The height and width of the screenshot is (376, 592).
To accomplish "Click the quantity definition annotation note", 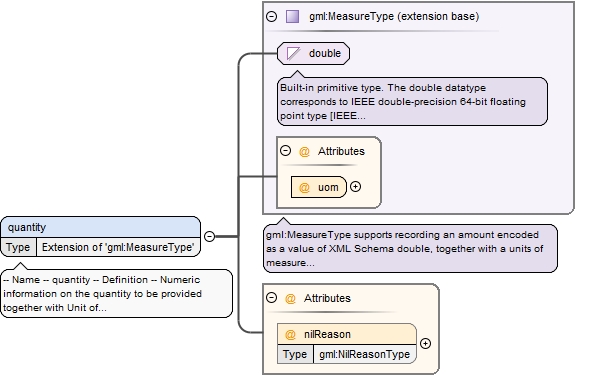I will [x=116, y=293].
